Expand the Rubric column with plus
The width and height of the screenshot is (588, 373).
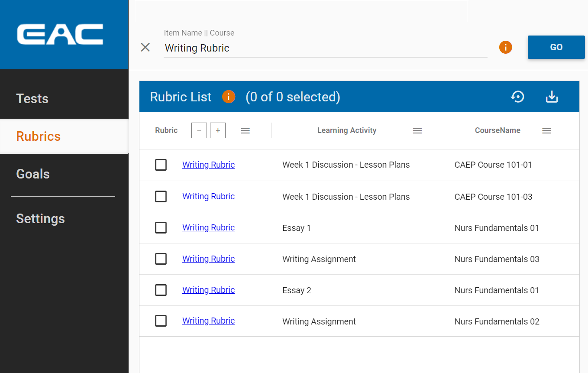217,130
